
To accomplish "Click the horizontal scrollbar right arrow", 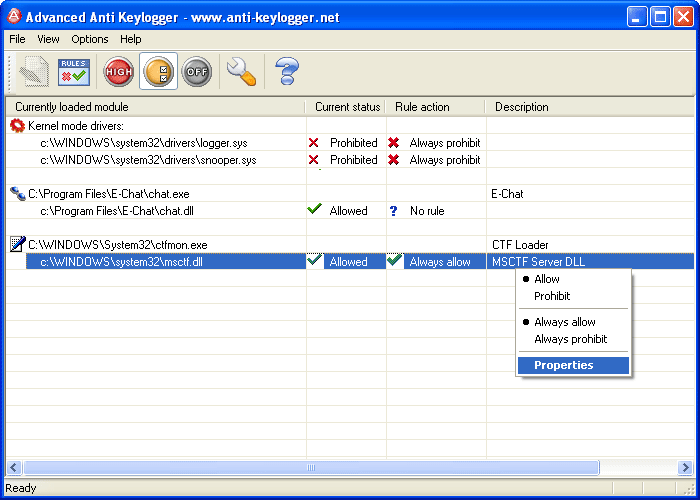I will 685,467.
